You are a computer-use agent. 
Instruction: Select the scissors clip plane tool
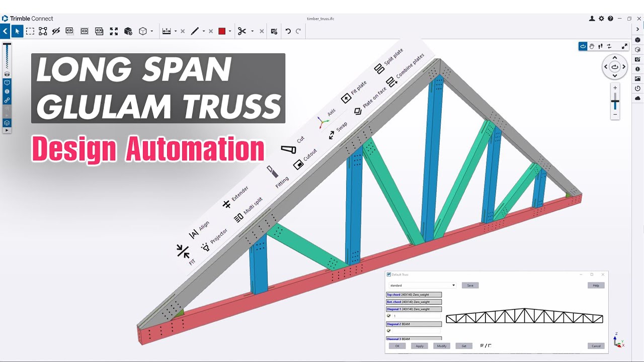click(242, 31)
